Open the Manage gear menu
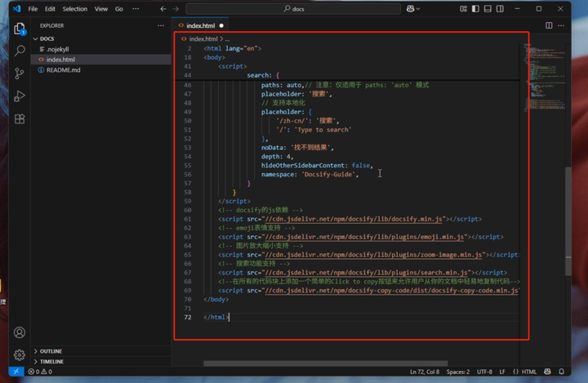 click(x=20, y=355)
